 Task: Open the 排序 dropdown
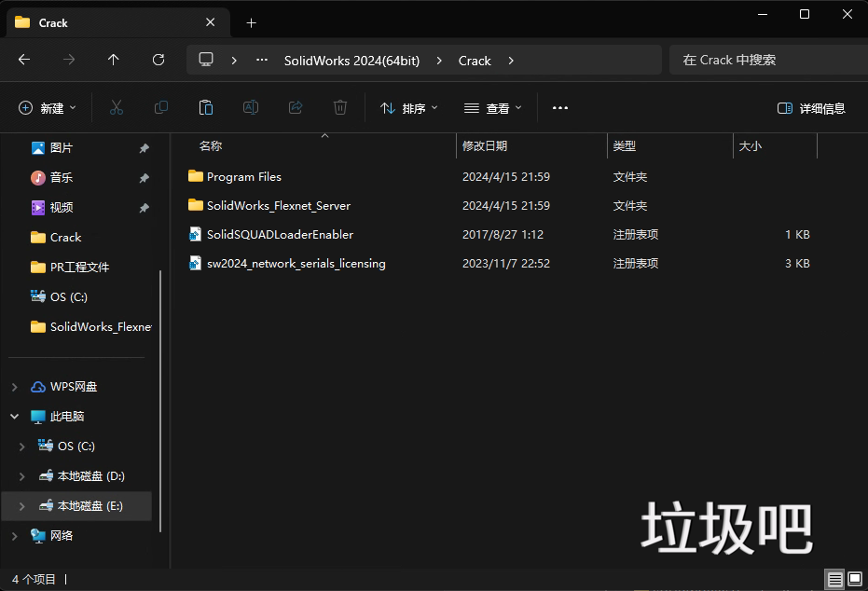[408, 107]
